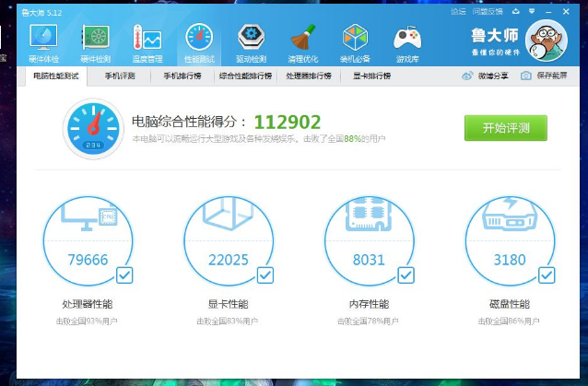This screenshot has width=588, height=386.
Task: Click the 显卡性能 label
Action: coord(228,304)
